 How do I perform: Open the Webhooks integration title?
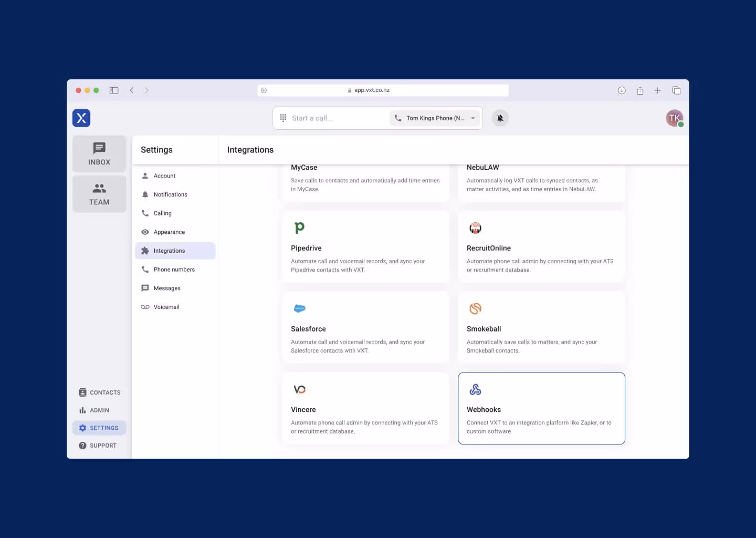point(484,410)
